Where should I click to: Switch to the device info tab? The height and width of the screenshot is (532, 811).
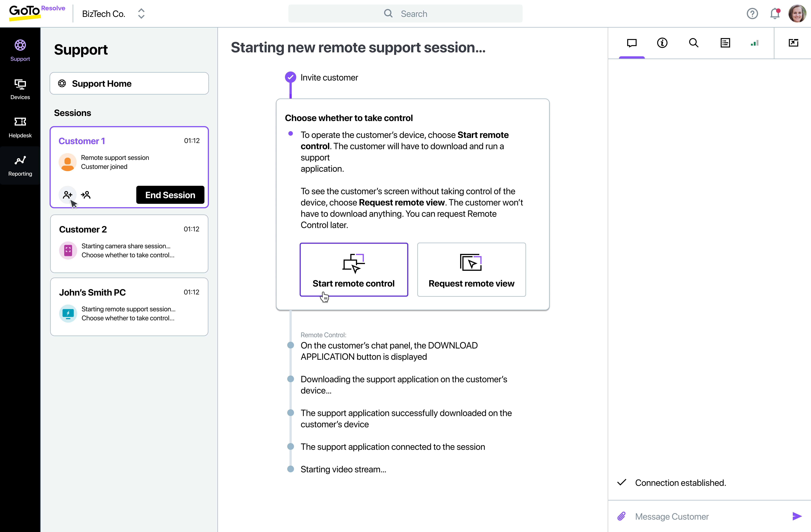click(662, 43)
